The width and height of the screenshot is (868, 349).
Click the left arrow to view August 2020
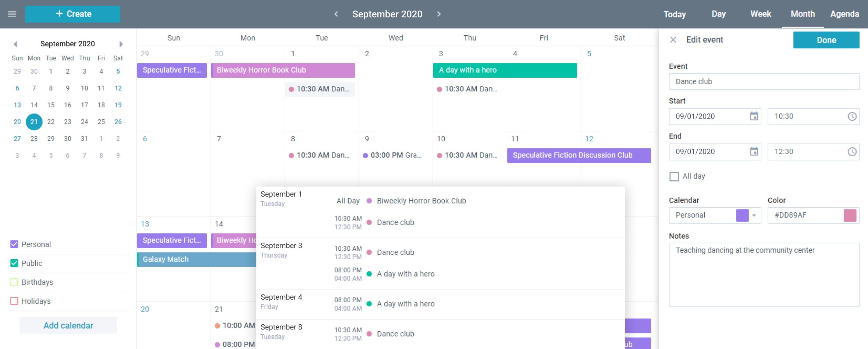coord(336,14)
